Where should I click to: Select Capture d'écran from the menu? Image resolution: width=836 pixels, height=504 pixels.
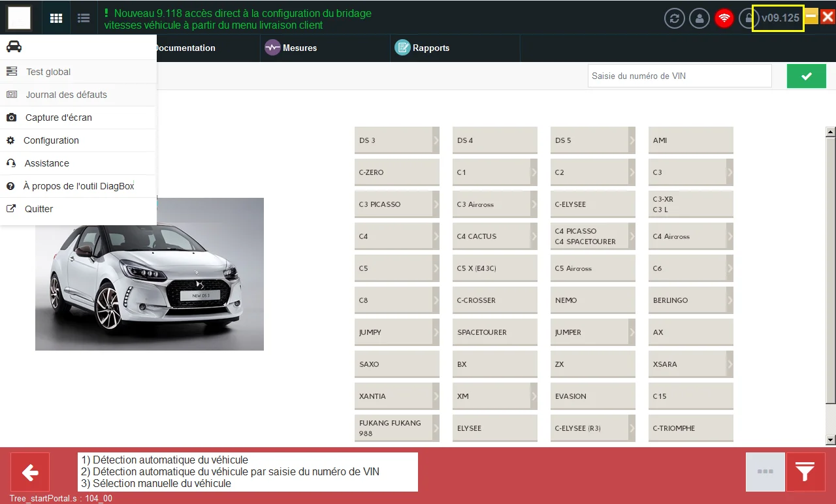[78, 118]
